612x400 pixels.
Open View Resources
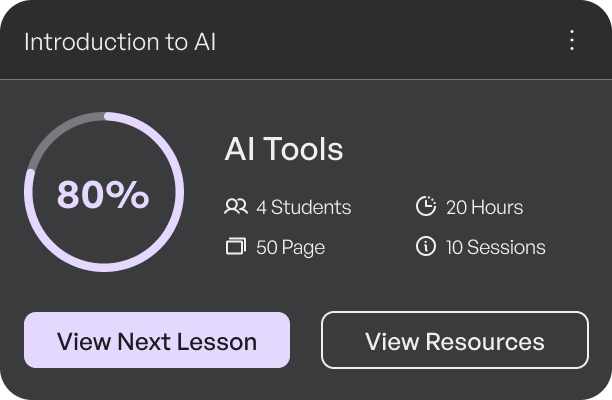[455, 340]
